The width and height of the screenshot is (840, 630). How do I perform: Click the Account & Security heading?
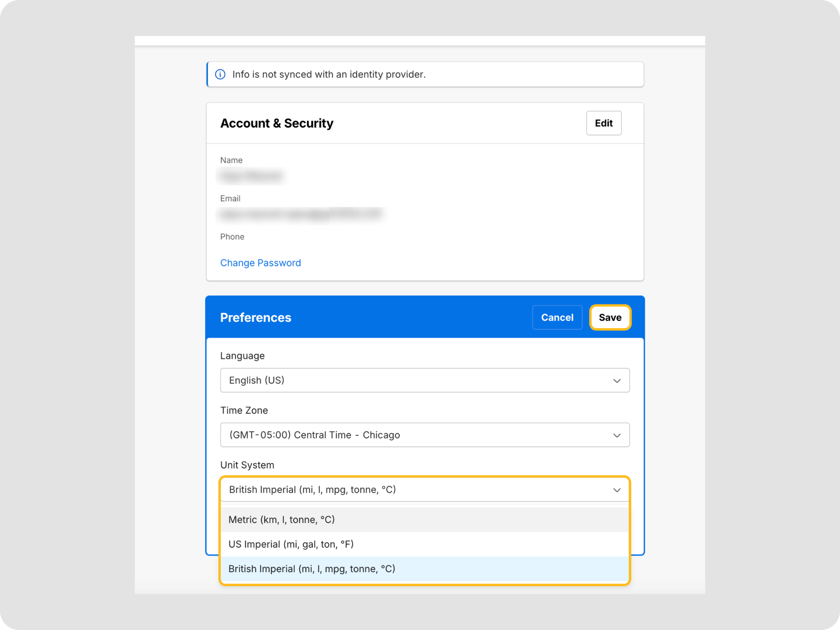tap(277, 123)
